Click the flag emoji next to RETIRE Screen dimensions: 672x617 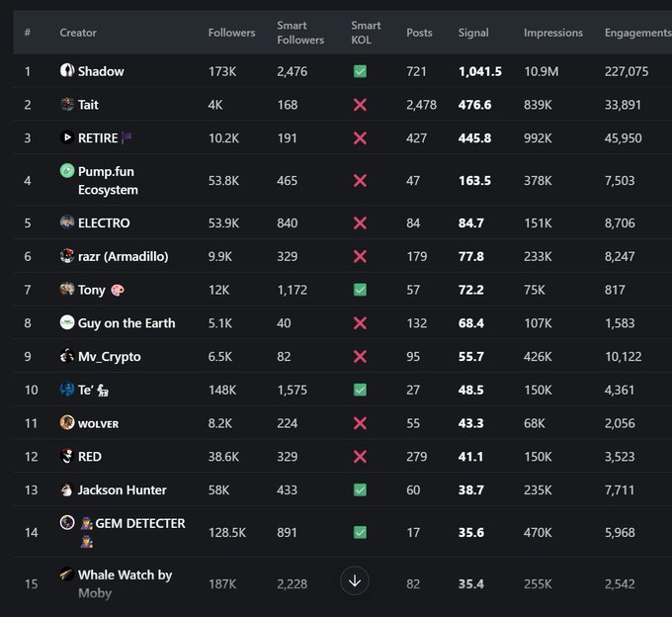[x=126, y=137]
